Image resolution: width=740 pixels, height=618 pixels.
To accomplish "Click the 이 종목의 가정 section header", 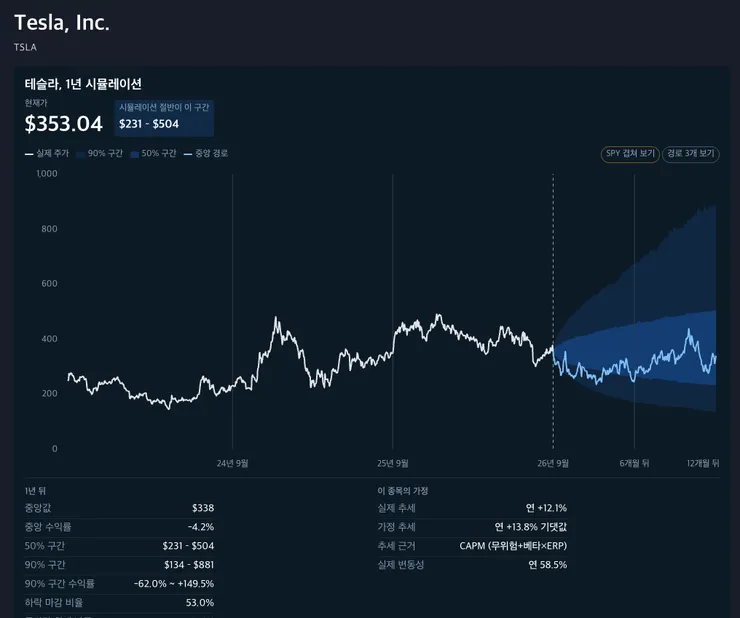I will click(x=403, y=491).
